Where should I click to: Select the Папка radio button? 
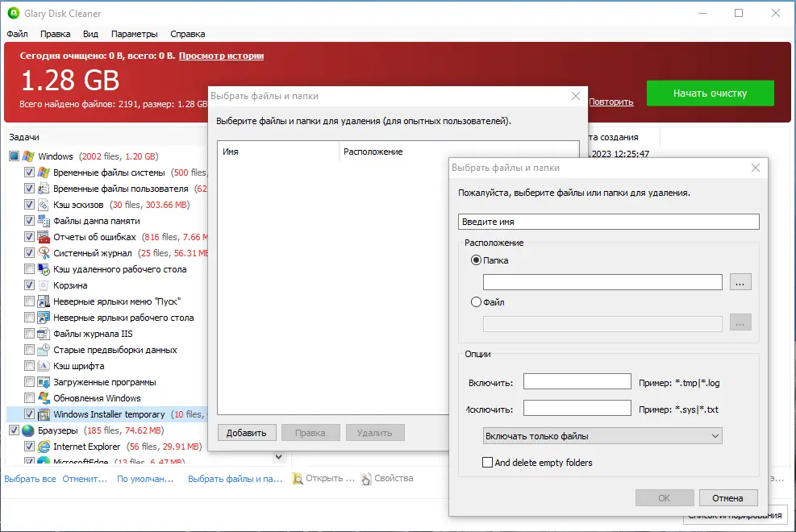click(476, 260)
